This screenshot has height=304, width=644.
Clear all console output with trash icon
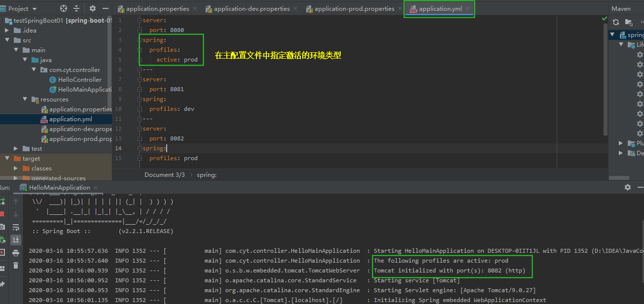[16, 266]
